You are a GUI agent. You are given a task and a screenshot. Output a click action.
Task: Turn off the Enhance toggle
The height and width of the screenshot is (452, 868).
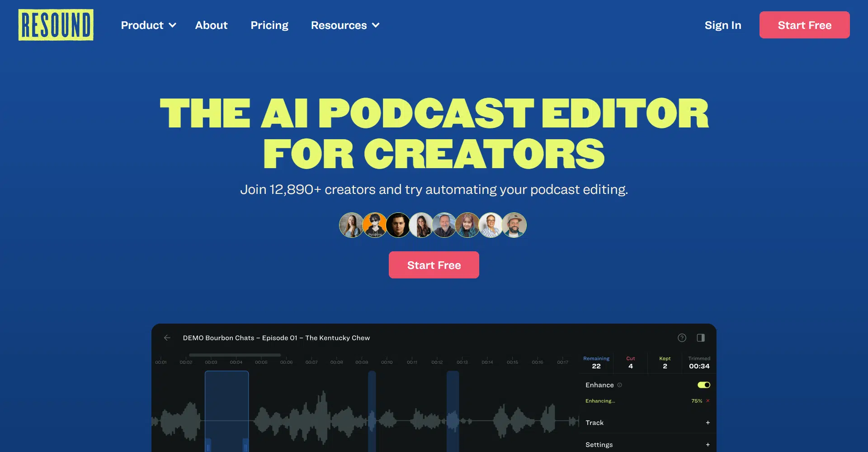tap(704, 385)
